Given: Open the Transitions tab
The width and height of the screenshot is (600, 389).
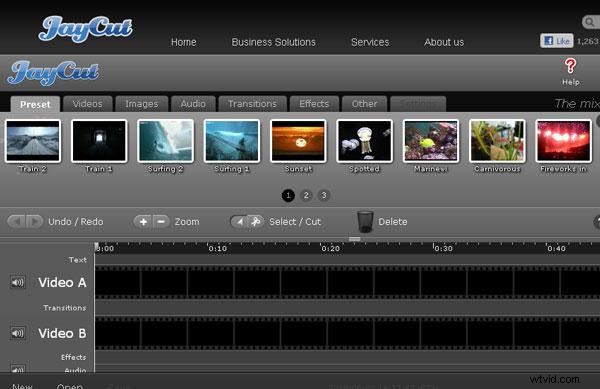Looking at the screenshot, I should coord(253,104).
